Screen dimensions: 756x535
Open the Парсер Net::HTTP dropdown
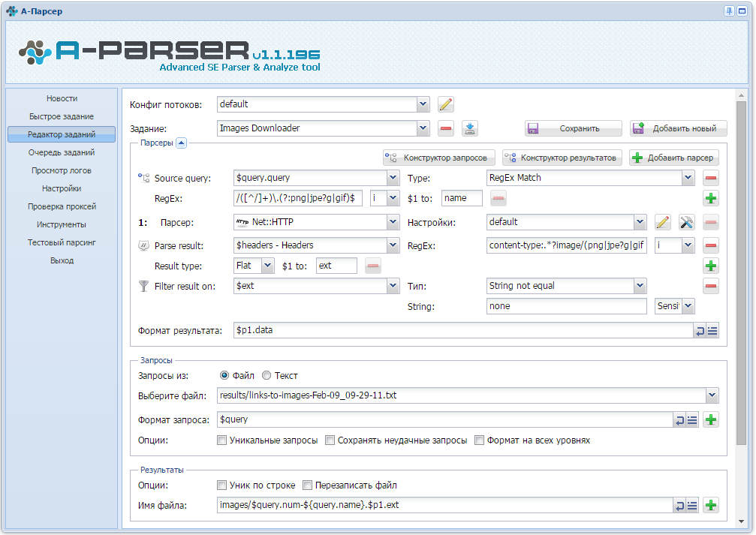[x=393, y=222]
